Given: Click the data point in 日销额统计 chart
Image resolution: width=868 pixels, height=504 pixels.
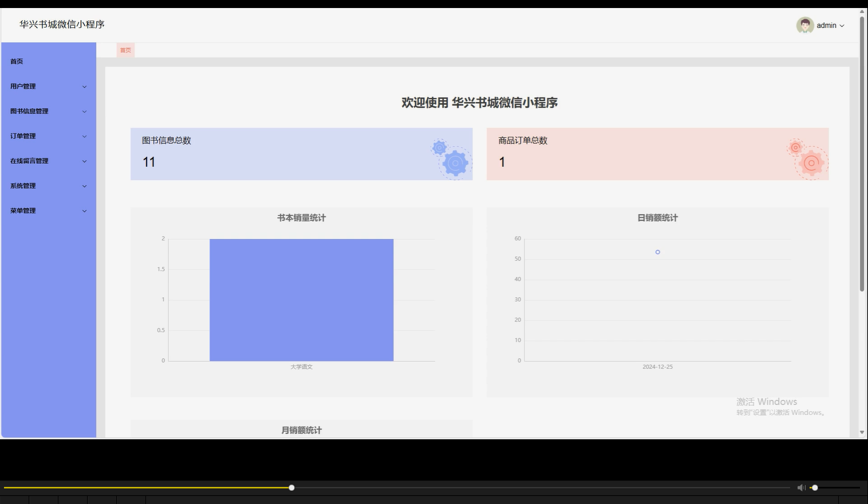Looking at the screenshot, I should click(658, 252).
